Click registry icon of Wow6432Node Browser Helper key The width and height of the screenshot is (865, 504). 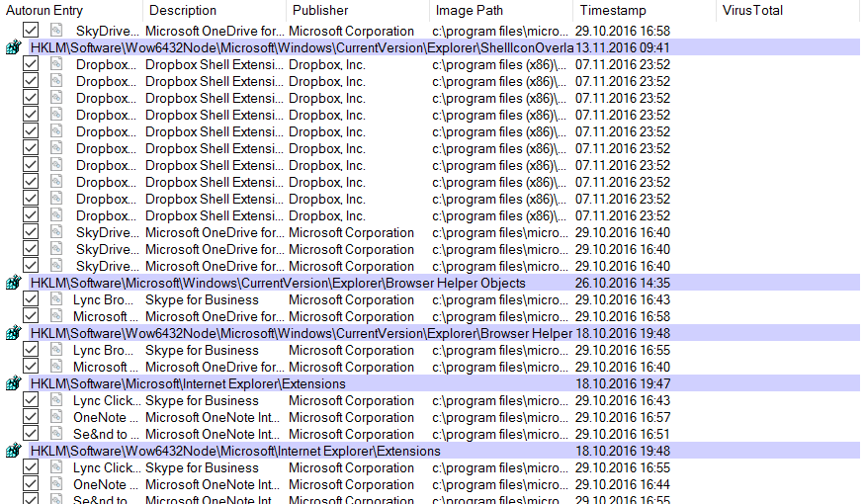click(13, 333)
